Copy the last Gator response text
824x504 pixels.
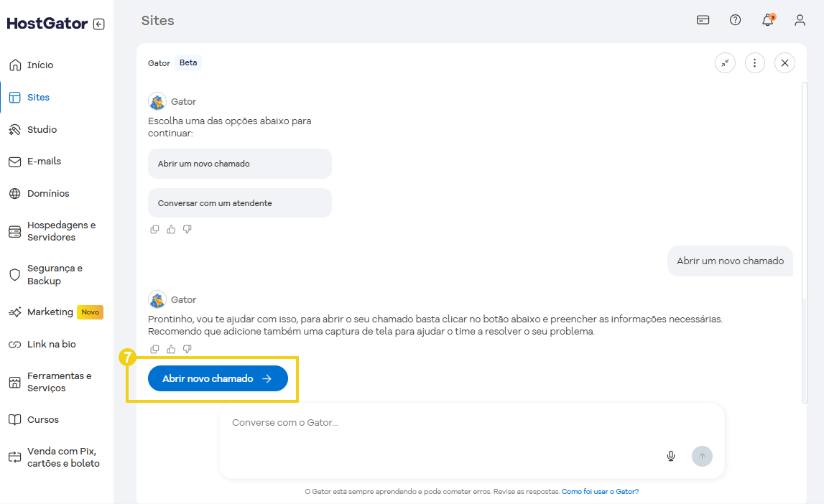click(154, 349)
